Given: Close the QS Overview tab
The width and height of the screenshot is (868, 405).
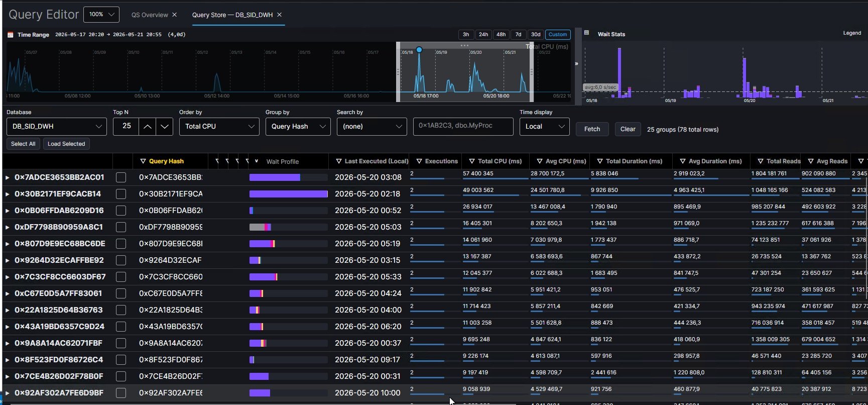Looking at the screenshot, I should [175, 15].
